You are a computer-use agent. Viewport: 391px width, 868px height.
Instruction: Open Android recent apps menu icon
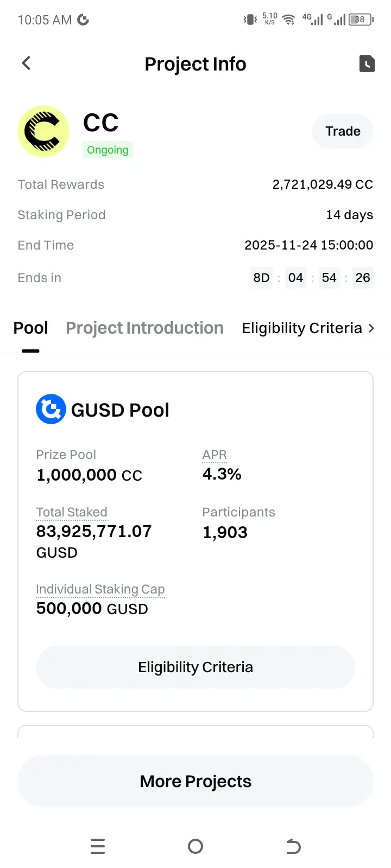pos(98,846)
